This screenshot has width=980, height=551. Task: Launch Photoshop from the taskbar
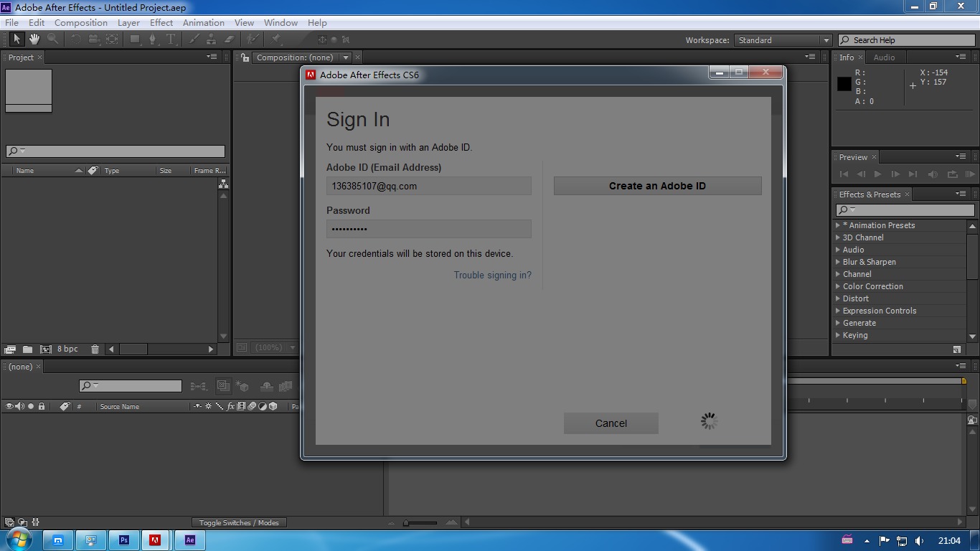coord(124,540)
